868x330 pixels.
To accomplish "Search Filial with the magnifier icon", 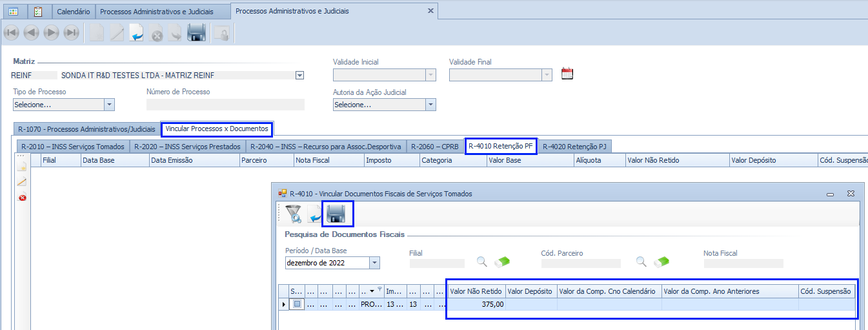I will click(x=482, y=262).
